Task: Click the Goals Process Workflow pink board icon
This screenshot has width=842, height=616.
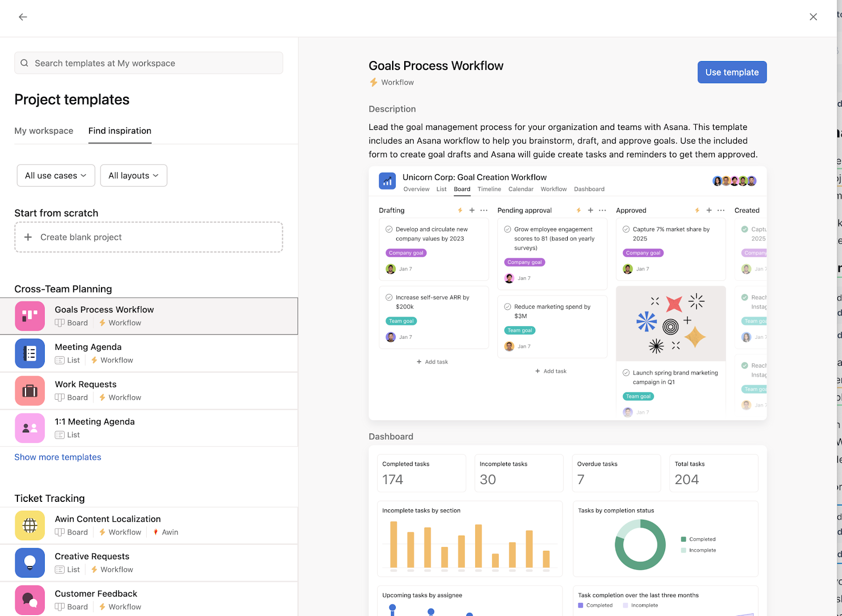Action: pyautogui.click(x=30, y=316)
